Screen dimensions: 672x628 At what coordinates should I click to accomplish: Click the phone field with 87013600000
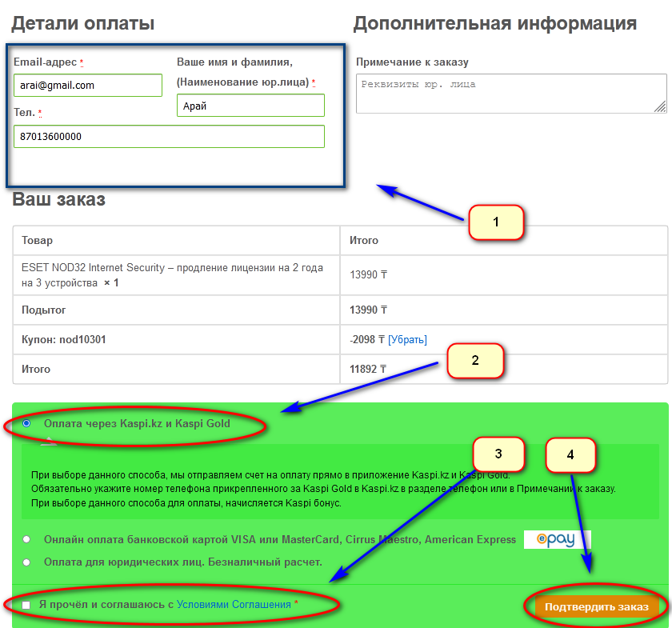point(169,136)
